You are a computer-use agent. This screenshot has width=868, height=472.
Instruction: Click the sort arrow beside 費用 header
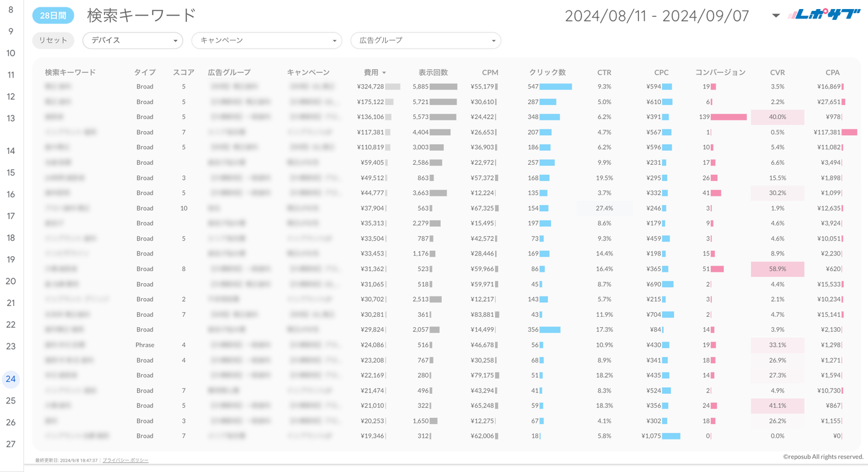point(384,73)
